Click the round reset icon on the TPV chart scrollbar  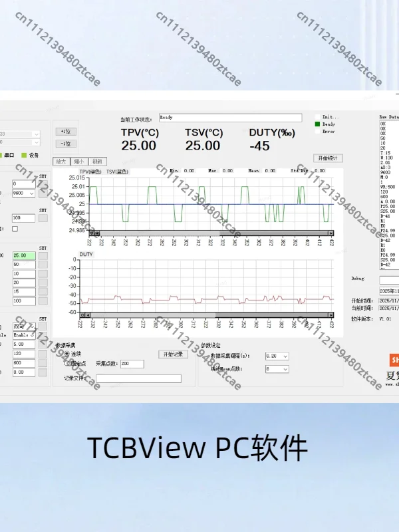pos(92,233)
